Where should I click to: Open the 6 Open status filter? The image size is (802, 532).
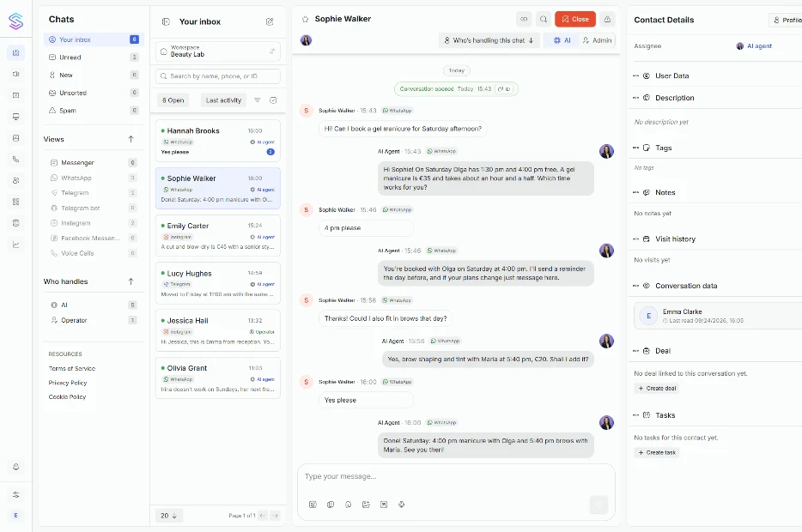pyautogui.click(x=173, y=100)
